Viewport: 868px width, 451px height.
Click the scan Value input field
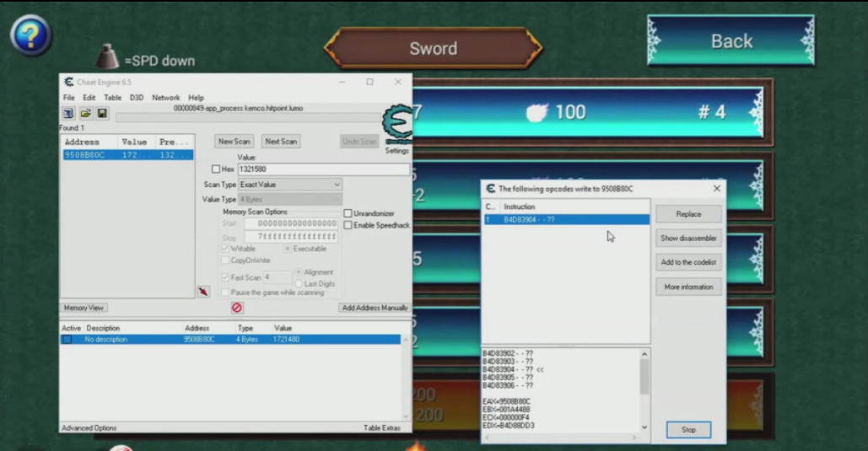(x=324, y=169)
